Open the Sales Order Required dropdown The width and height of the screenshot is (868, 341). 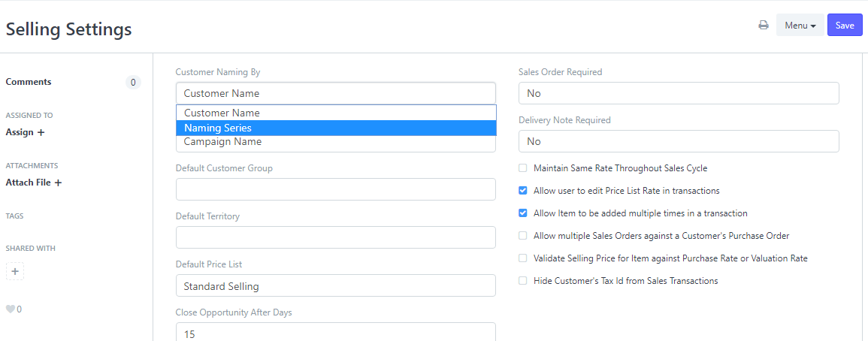coord(679,93)
